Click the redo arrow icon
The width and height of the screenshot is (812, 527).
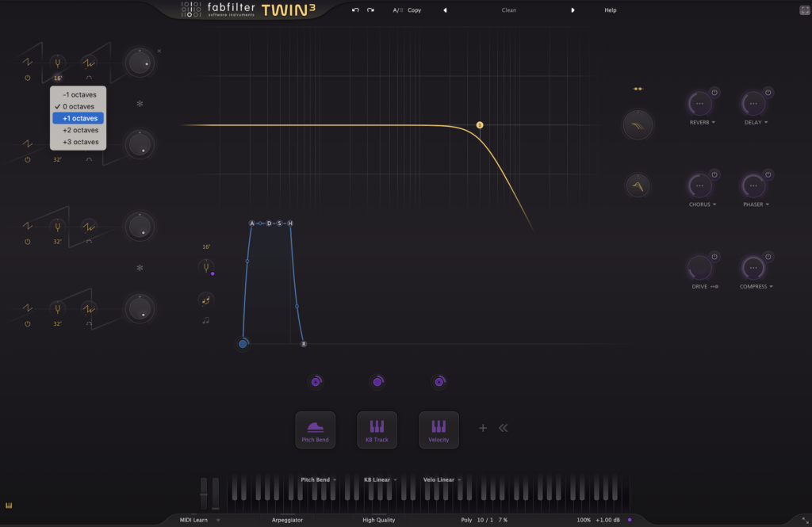coord(370,10)
